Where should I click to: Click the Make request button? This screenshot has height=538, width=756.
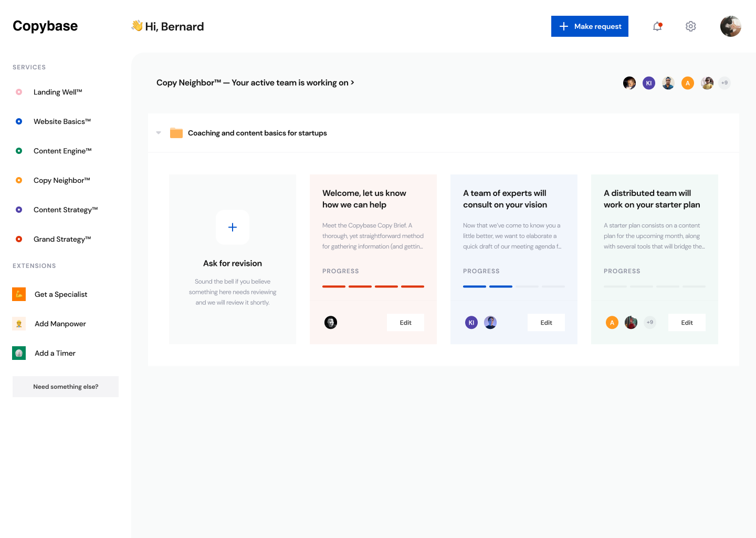tap(590, 26)
